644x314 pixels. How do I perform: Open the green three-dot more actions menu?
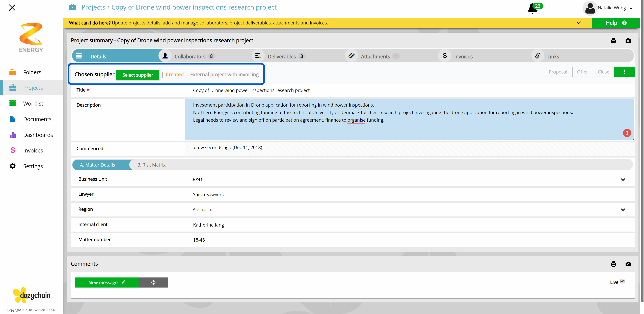click(x=624, y=72)
